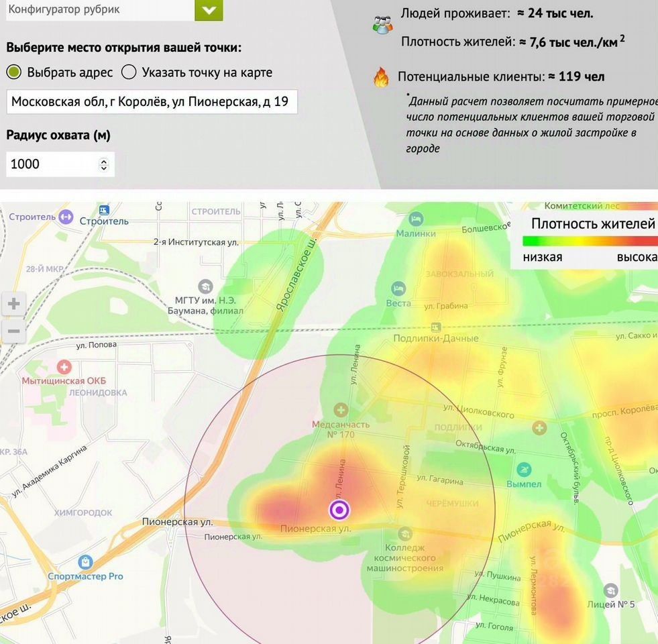The width and height of the screenshot is (658, 644).
Task: Click the МГТУ им. Баумана education icon
Action: (205, 286)
